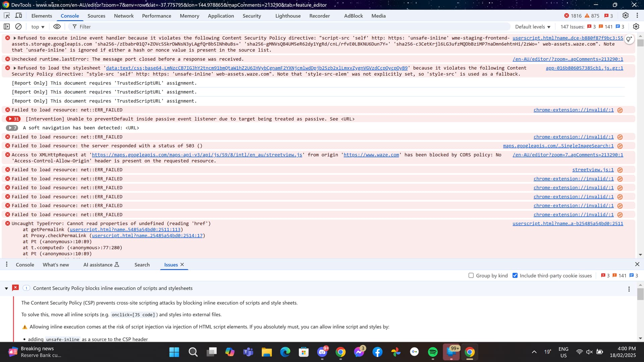Viewport: 644px width, 362px height.
Task: Expand the 31 grouped Intervention messages
Action: point(13,119)
